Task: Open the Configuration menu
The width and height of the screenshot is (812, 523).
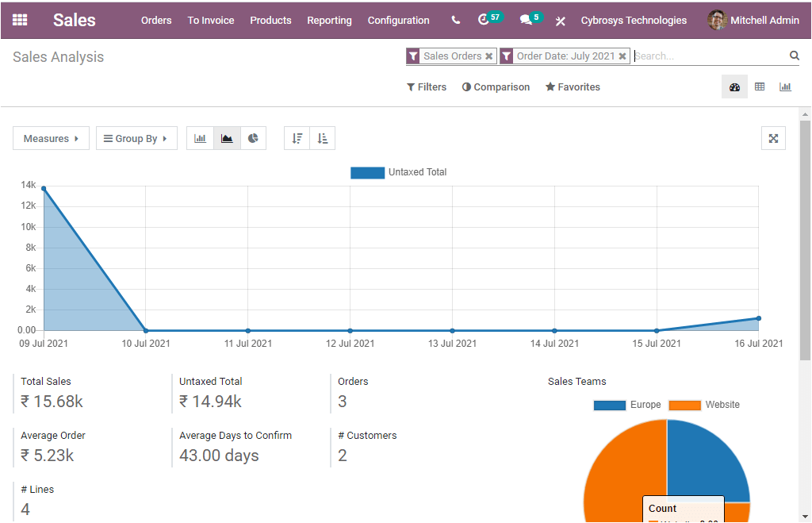Action: (x=398, y=20)
